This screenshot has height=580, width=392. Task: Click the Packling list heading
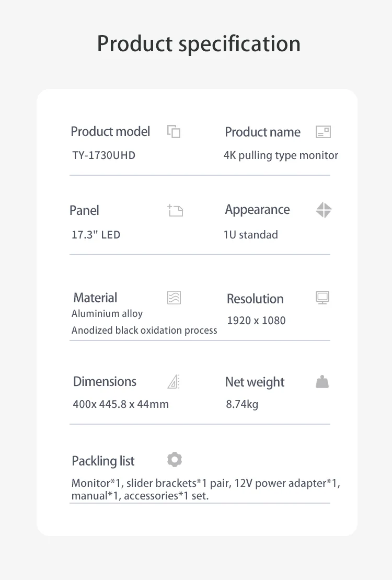[x=103, y=461]
